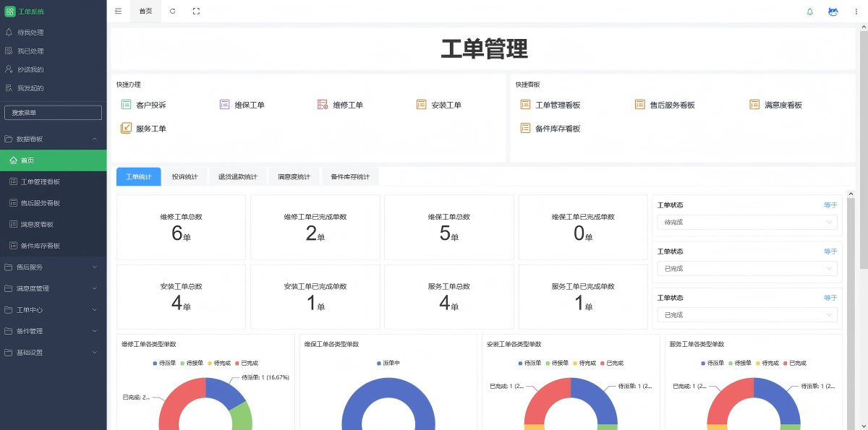Click the 售后服务看板 quick board icon
This screenshot has height=430, width=868.
pos(639,105)
